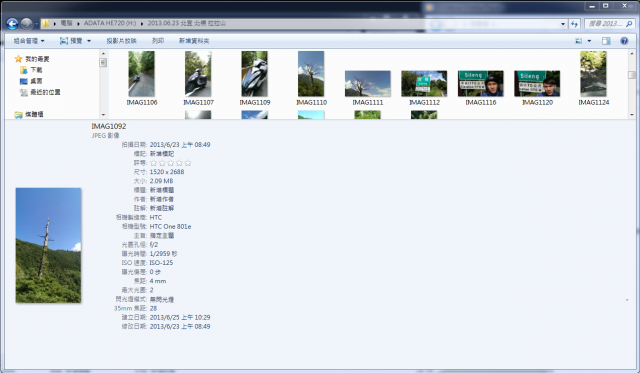Click 新增標記 to add a tag

pyautogui.click(x=162, y=154)
